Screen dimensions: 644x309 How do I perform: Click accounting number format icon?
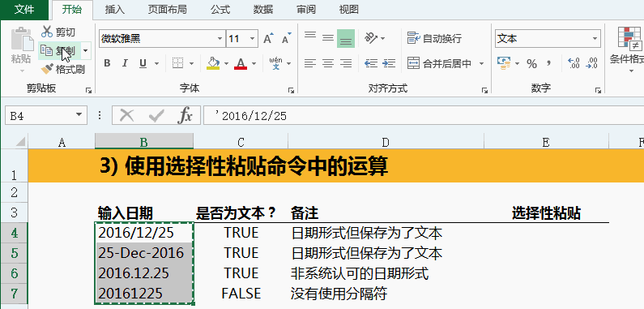point(503,63)
